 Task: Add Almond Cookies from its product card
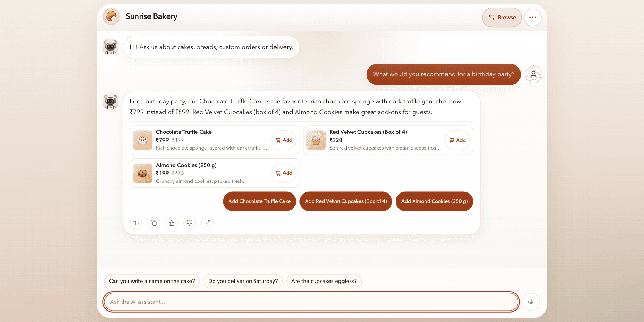284,173
